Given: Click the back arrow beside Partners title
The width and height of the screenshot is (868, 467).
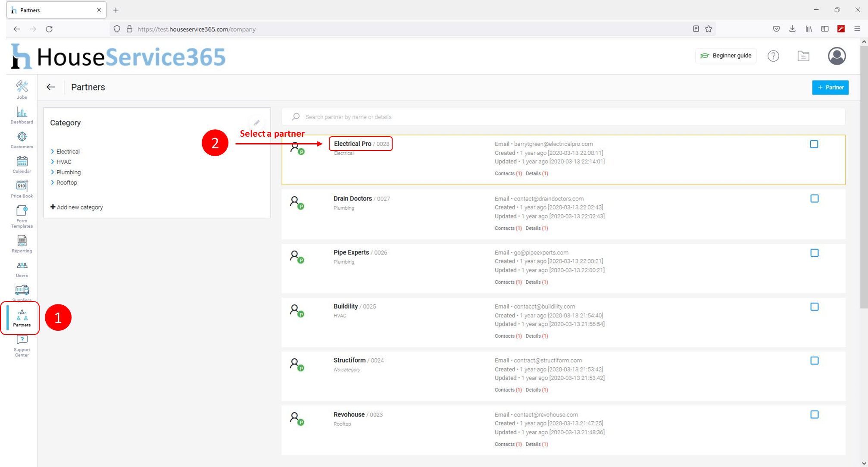Looking at the screenshot, I should pyautogui.click(x=51, y=87).
